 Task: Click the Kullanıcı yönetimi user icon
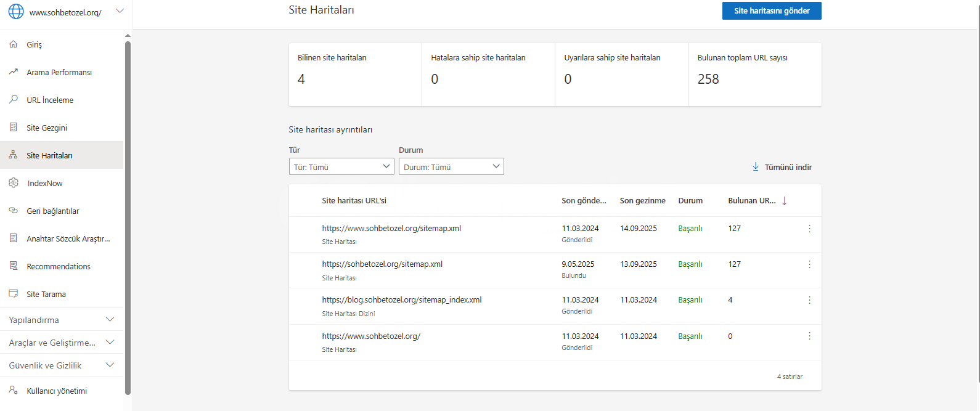tap(14, 390)
